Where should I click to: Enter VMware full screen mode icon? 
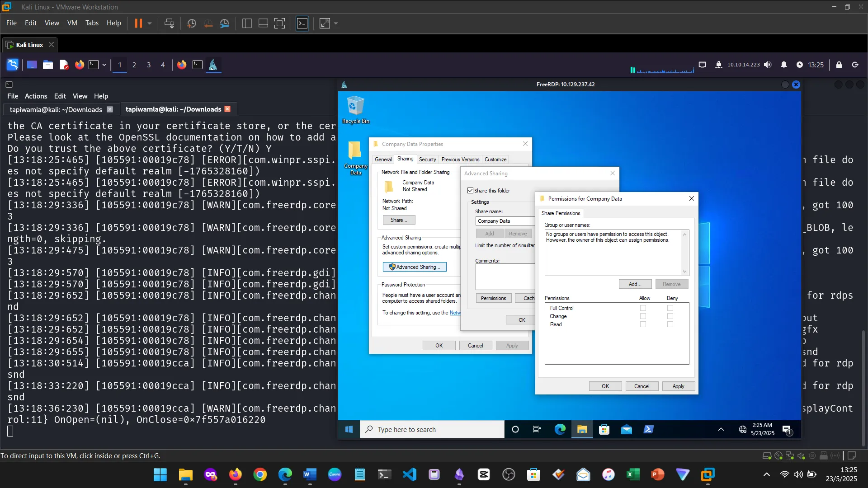pyautogui.click(x=280, y=23)
